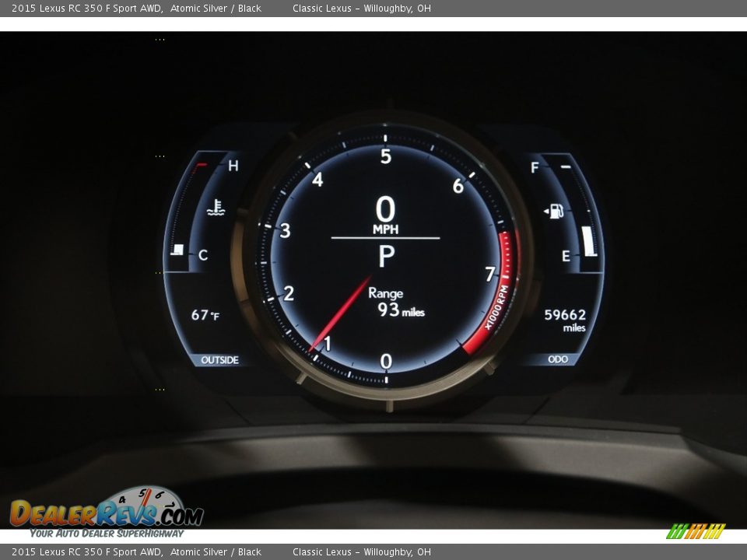Image resolution: width=747 pixels, height=560 pixels.
Task: Click the H mark on temperature gauge
Action: tap(233, 166)
